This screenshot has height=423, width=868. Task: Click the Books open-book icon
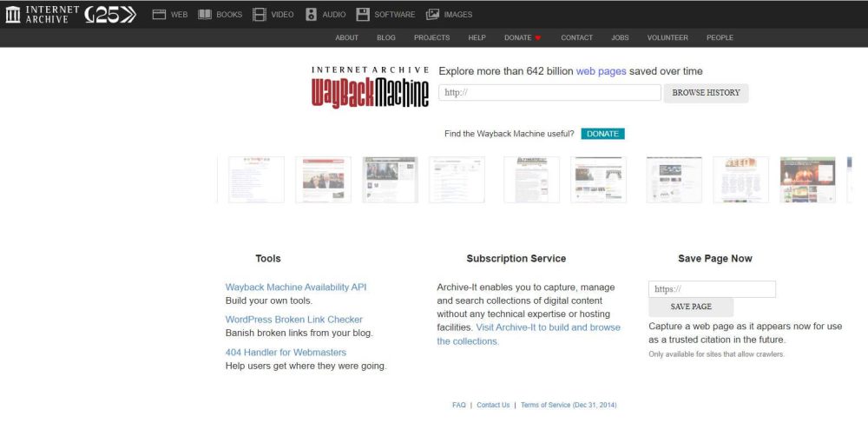point(205,15)
